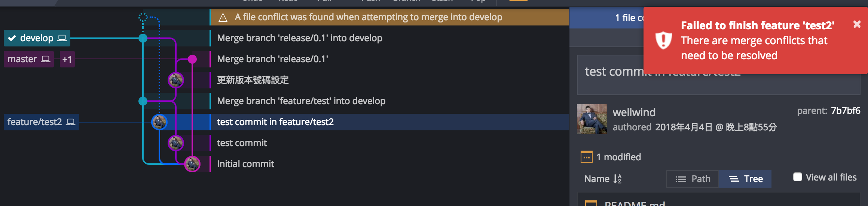Switch file list to Path view
Image resolution: width=868 pixels, height=206 pixels.
pos(693,179)
